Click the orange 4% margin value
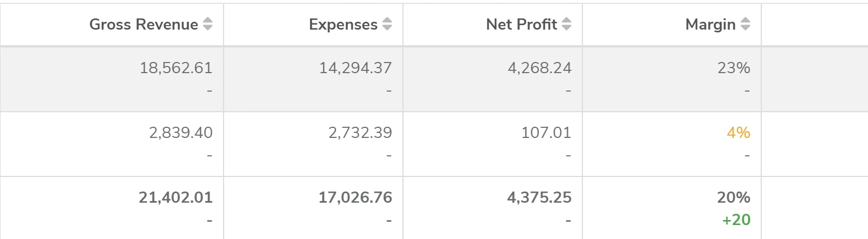Viewport: 868px width, 239px height. 738,133
